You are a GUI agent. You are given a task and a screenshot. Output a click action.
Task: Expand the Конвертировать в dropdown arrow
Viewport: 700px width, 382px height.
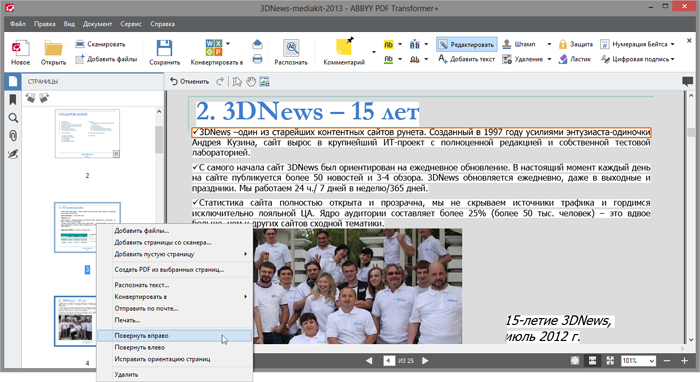(228, 44)
